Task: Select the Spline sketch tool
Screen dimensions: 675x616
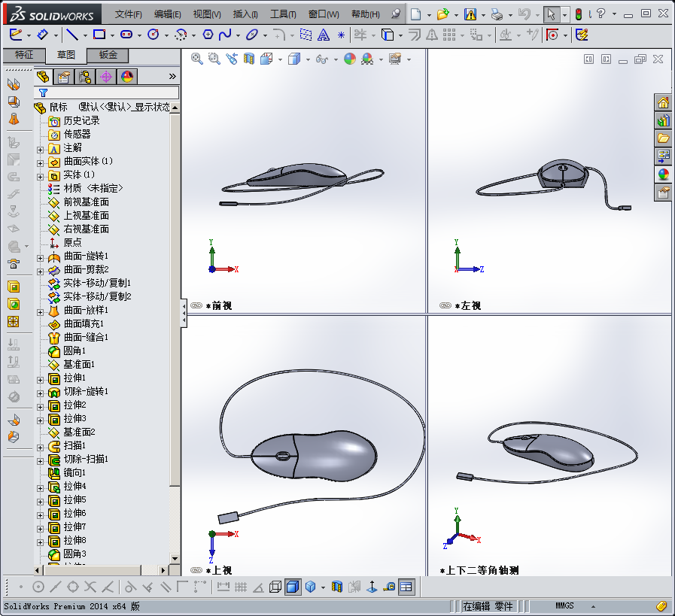Action: [225, 35]
